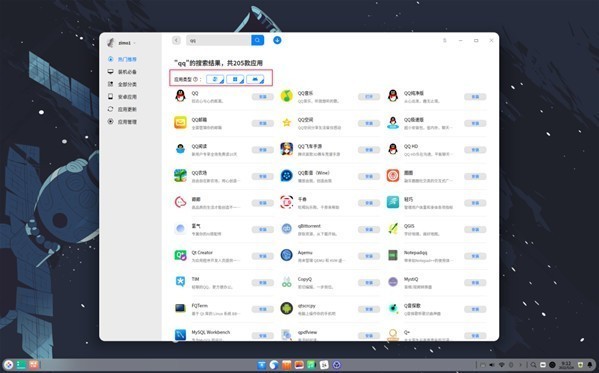Open the Qt Creator app icon
This screenshot has width=599, height=373.
[180, 255]
